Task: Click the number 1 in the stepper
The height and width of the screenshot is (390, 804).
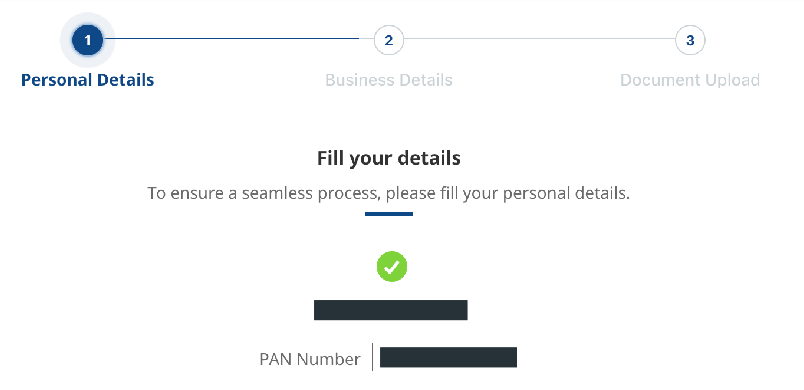Action: pyautogui.click(x=87, y=40)
